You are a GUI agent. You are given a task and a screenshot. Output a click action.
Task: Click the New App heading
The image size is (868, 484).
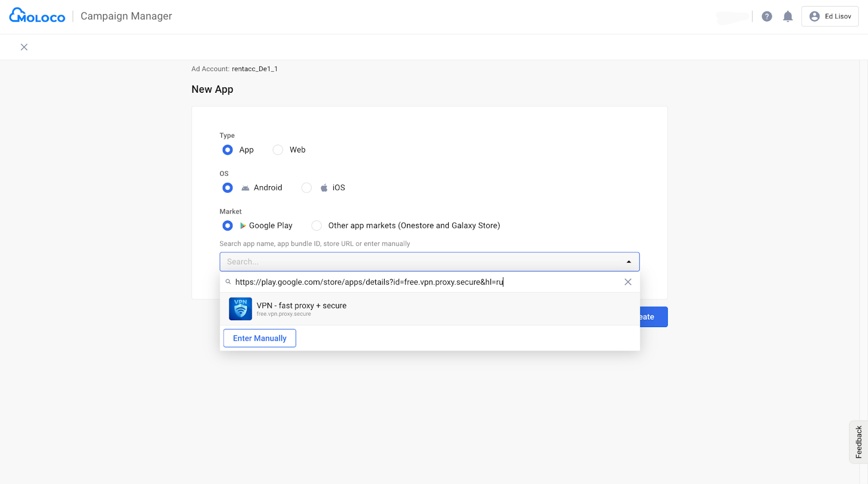pos(212,90)
